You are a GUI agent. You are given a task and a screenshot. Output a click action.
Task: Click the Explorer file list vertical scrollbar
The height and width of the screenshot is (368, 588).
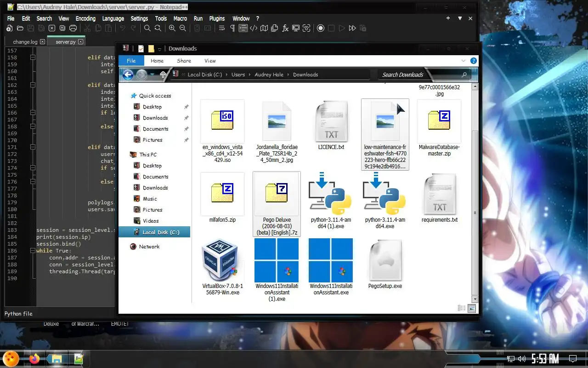coord(475,192)
